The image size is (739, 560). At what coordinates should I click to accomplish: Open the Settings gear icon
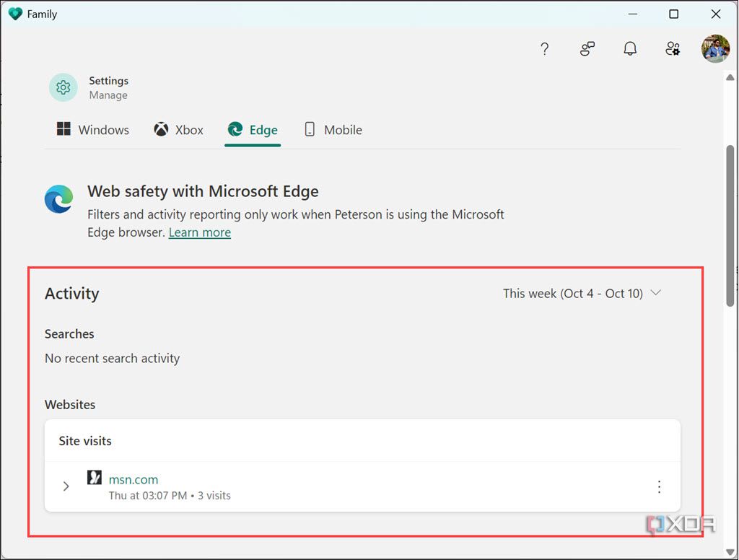point(63,87)
